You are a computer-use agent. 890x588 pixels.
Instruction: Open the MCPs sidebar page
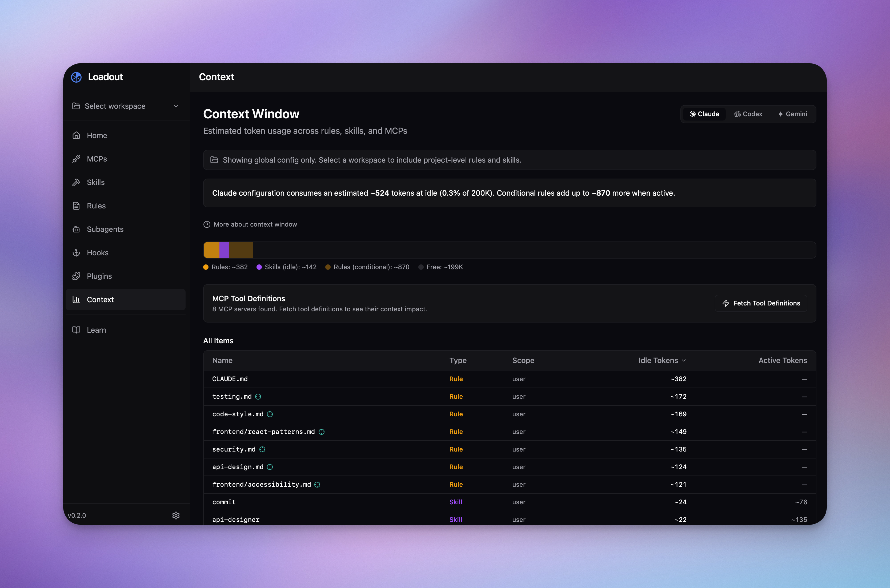click(x=97, y=159)
